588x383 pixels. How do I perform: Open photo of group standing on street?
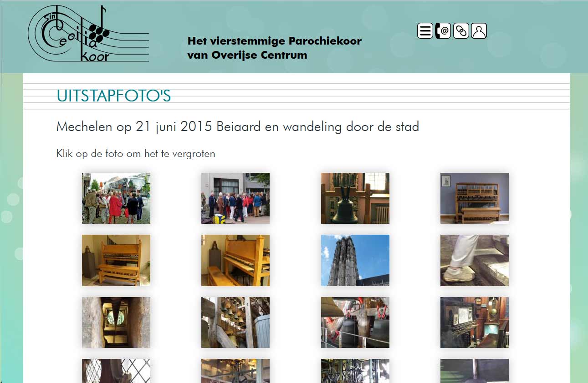tap(235, 198)
